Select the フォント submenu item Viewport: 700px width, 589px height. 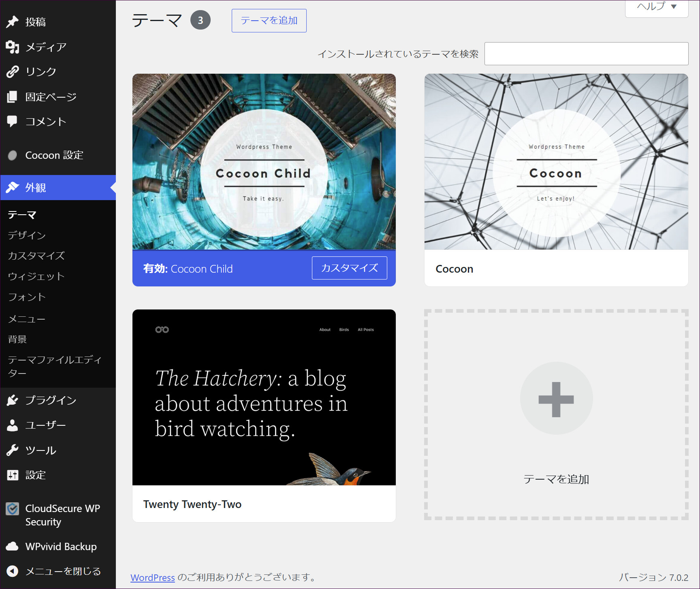[27, 297]
